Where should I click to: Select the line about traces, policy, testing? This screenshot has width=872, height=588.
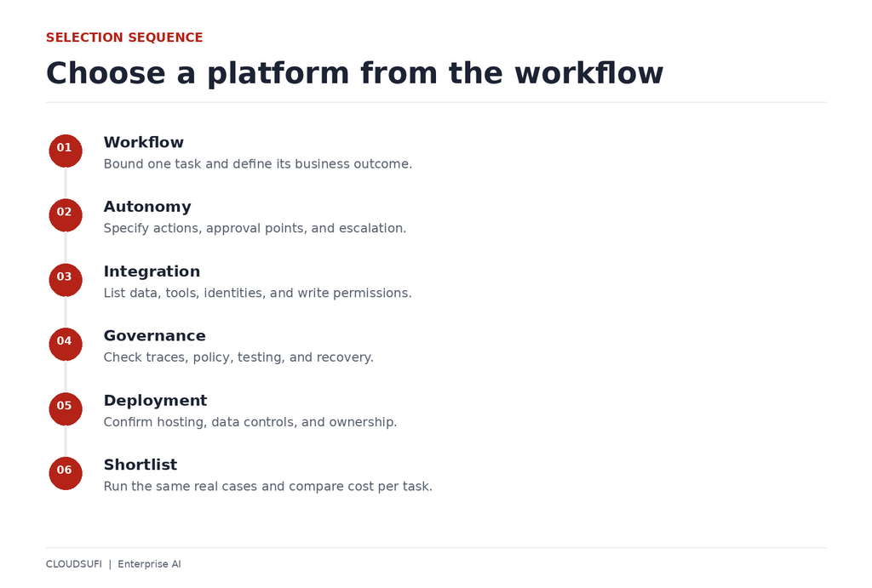click(238, 357)
